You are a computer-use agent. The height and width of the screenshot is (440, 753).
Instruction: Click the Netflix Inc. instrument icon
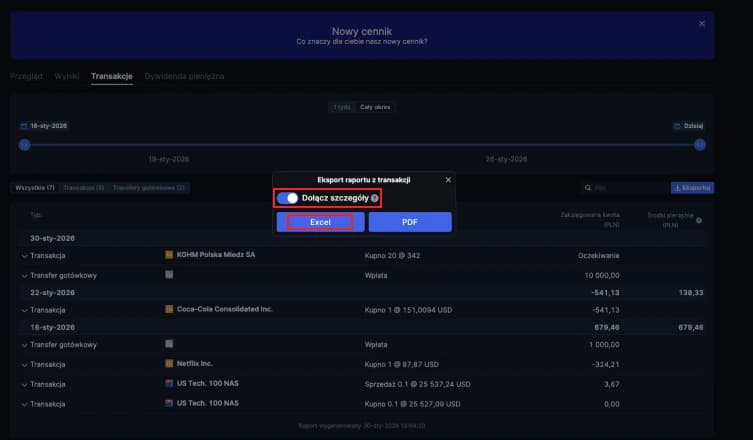169,364
